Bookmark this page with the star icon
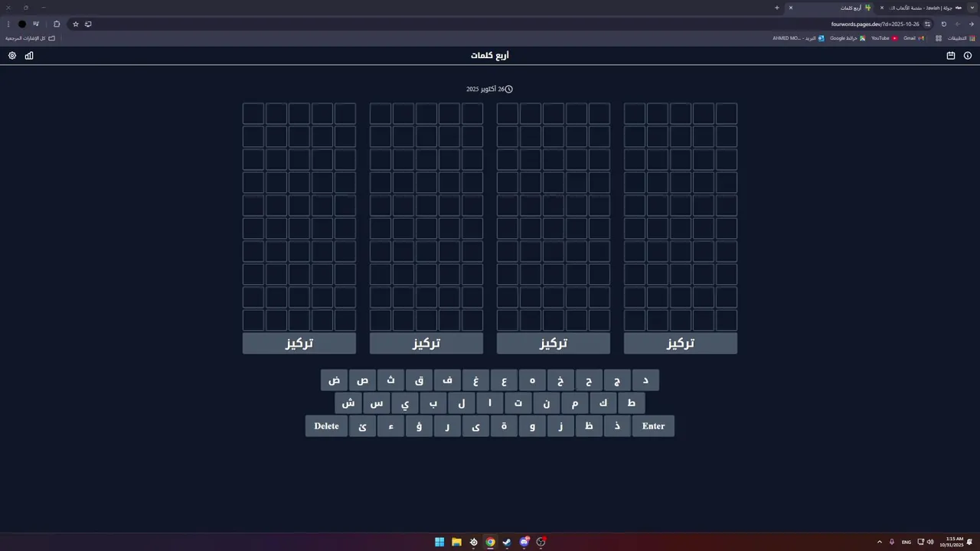 (75, 24)
